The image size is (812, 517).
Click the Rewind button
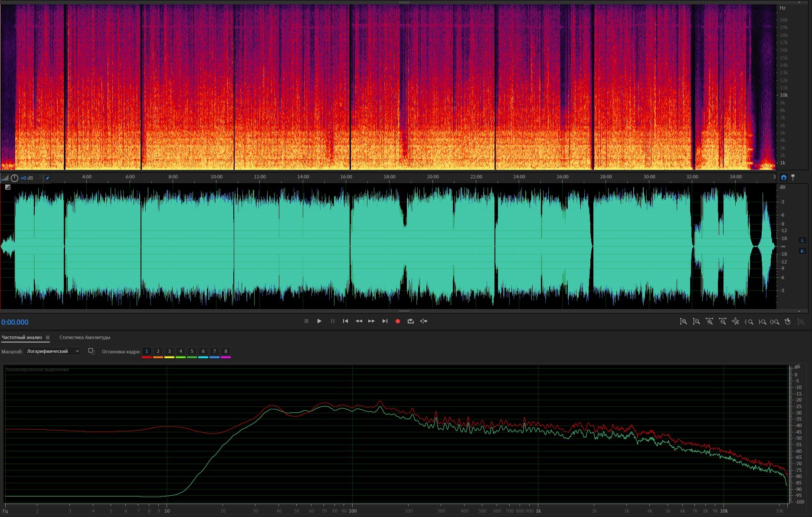click(359, 321)
